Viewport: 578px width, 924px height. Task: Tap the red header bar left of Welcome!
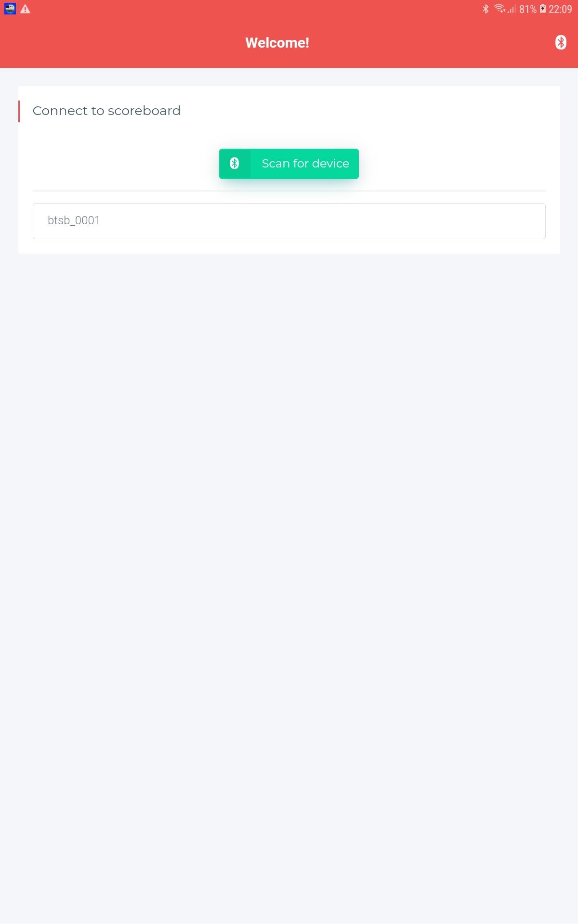pos(120,43)
